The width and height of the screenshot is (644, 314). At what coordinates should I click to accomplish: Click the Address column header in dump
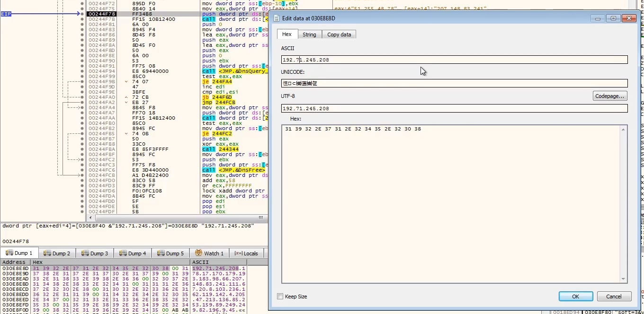coord(15,262)
